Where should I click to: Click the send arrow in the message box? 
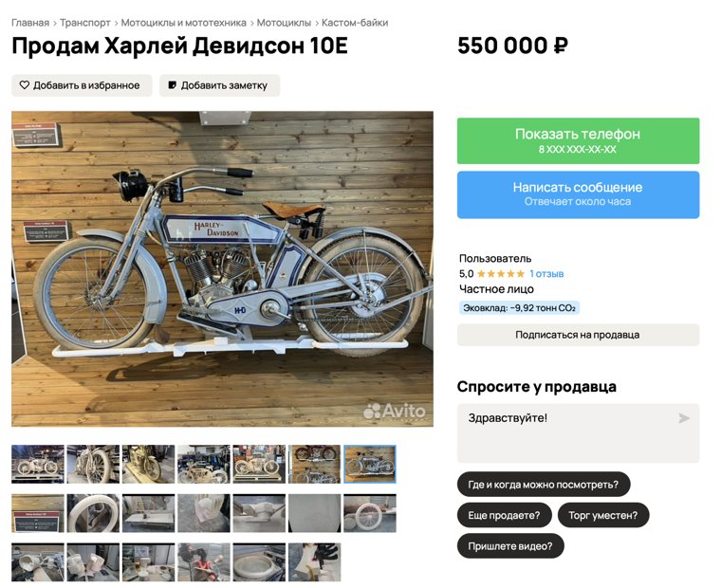[684, 418]
